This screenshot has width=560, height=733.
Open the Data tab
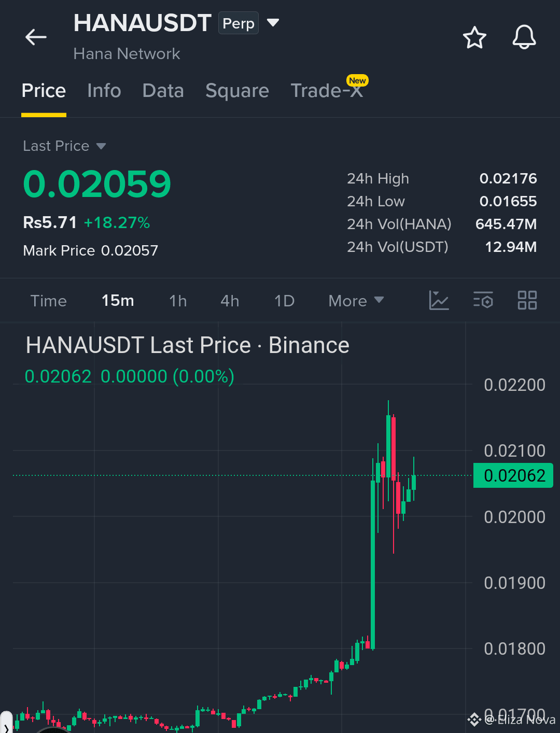[163, 91]
